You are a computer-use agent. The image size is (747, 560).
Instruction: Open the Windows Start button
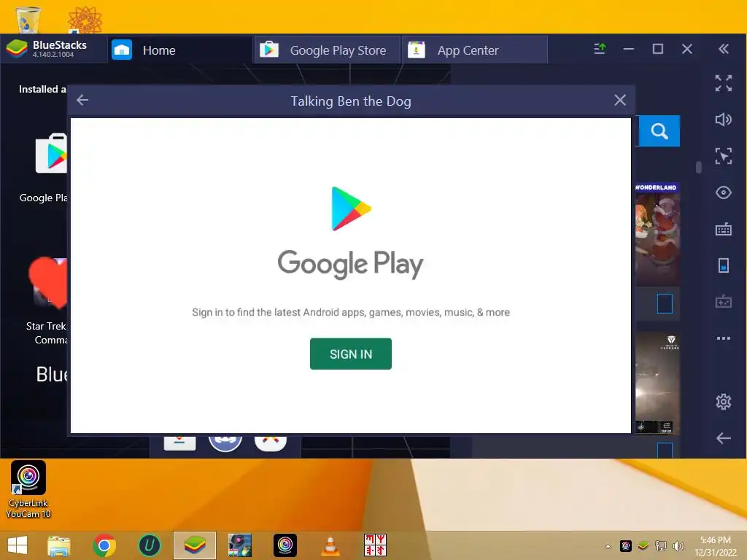click(18, 545)
